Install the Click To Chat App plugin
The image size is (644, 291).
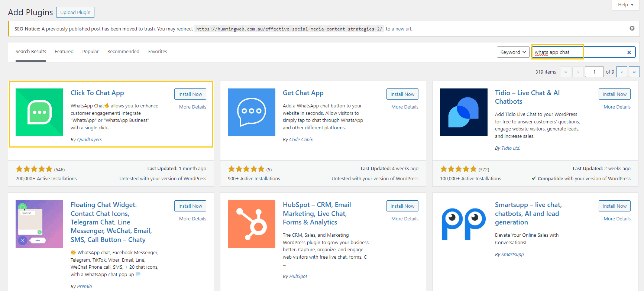point(190,94)
